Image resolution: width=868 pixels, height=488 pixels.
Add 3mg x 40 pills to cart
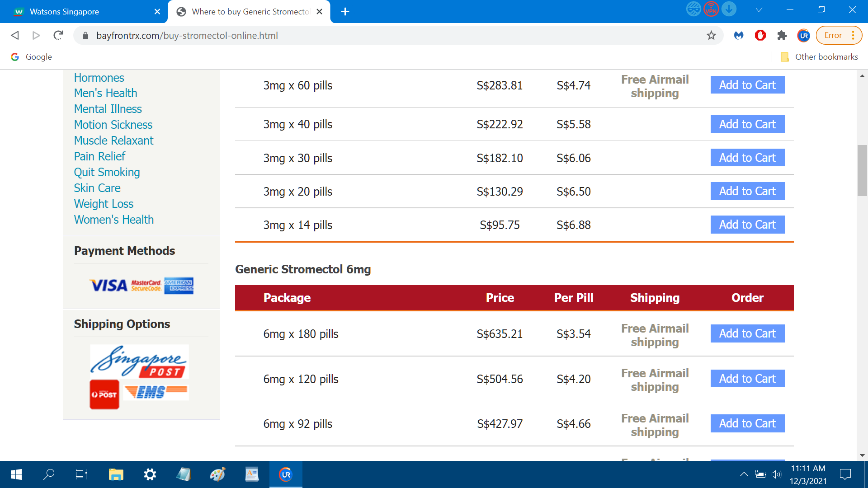pos(747,124)
